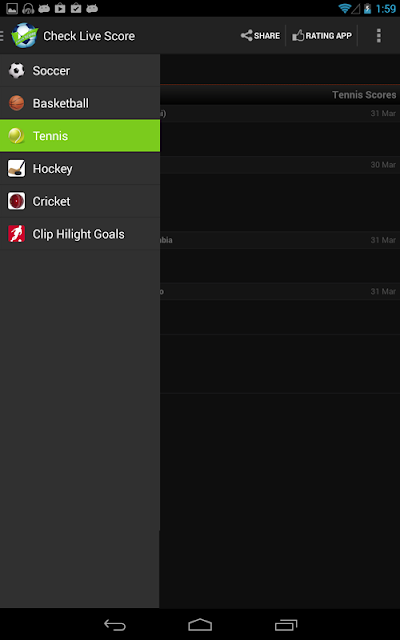
Task: Go back using the Android back button
Action: point(115,624)
